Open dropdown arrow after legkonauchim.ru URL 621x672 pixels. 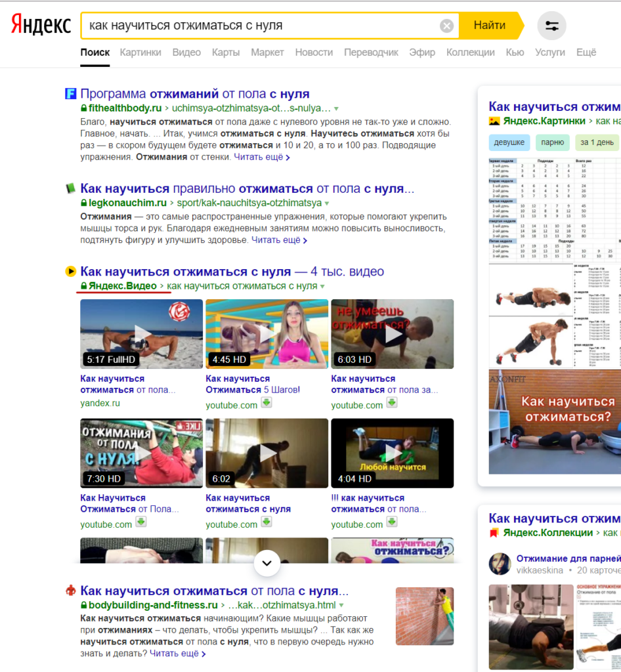[x=326, y=203]
